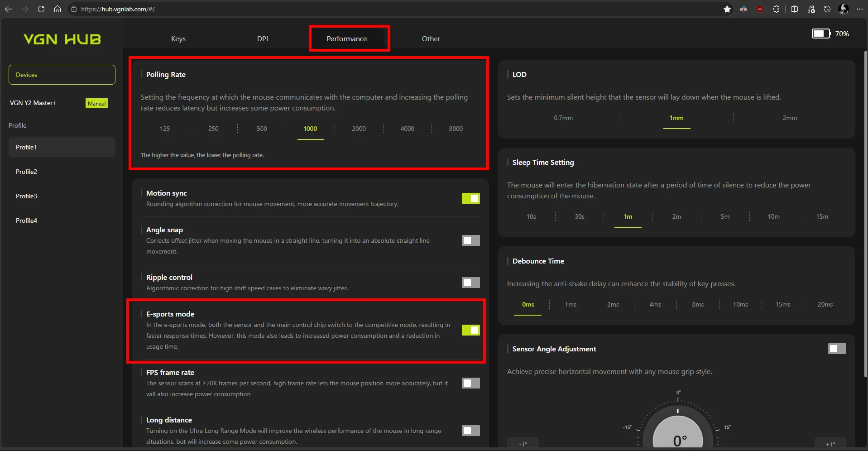Reload the page with the refresh icon
Viewport: 868px width, 451px height.
tap(41, 9)
